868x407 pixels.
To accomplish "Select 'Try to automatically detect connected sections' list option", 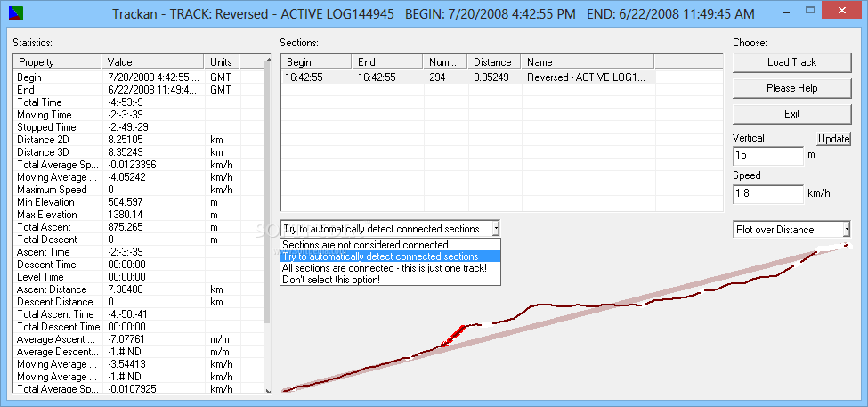I will pyautogui.click(x=390, y=256).
